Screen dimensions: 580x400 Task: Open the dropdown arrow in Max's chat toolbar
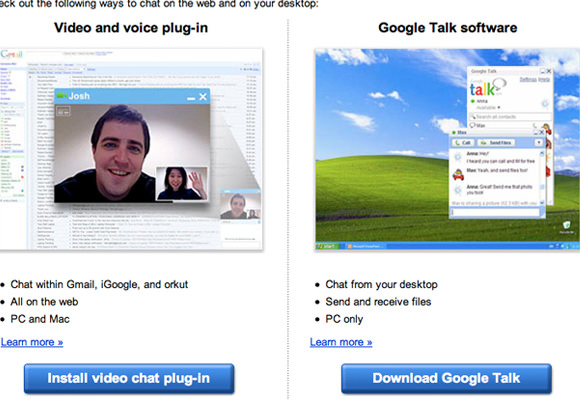(x=539, y=142)
